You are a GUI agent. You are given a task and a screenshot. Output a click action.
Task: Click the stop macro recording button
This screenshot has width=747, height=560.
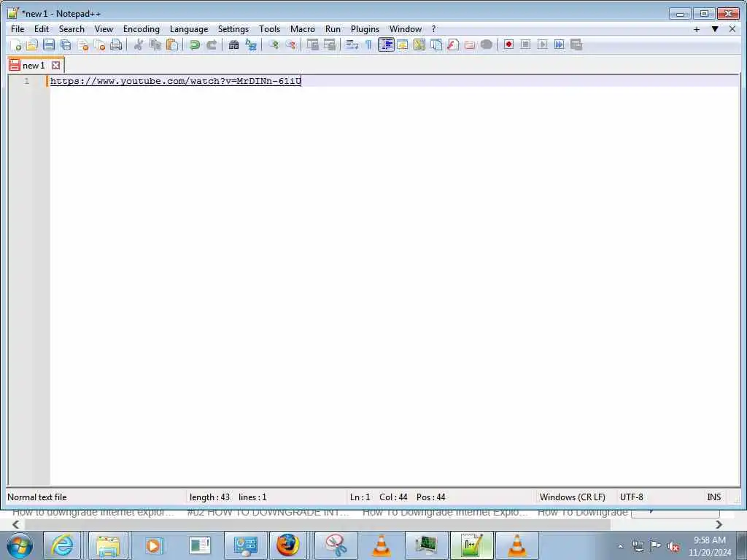click(525, 44)
